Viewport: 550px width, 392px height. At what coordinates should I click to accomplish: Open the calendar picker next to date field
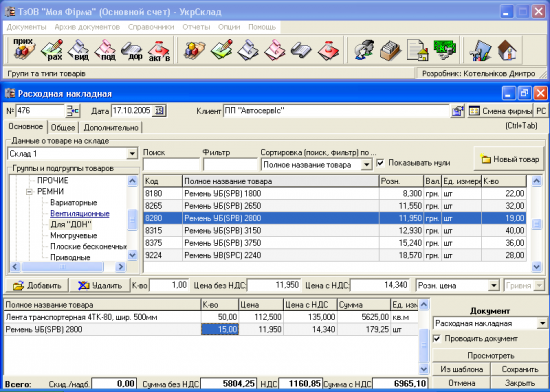coord(160,111)
